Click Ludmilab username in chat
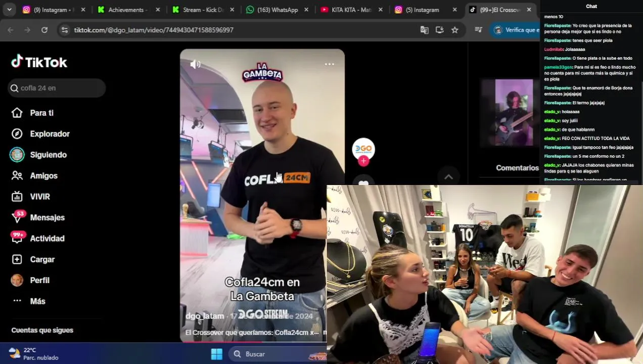 point(554,50)
